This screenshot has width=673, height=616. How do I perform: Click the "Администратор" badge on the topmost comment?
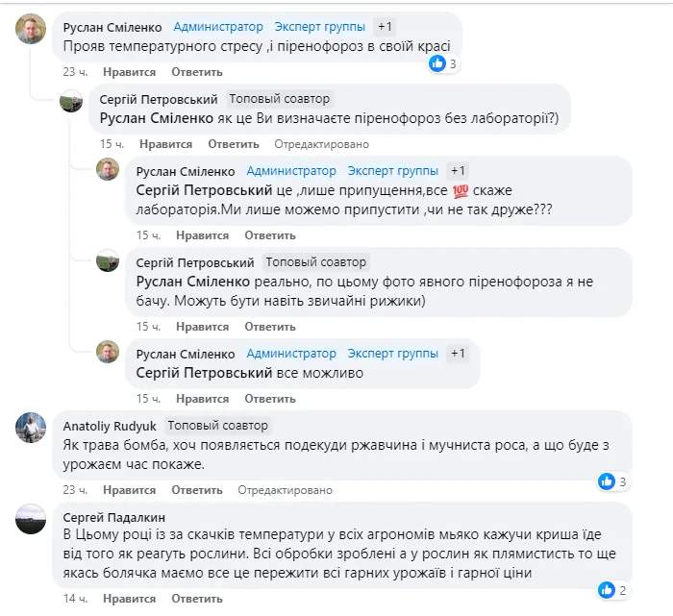(x=218, y=27)
